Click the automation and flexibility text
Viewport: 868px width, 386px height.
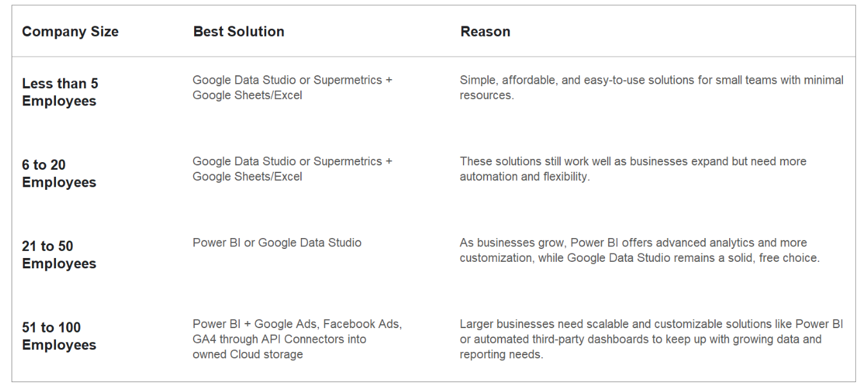[525, 176]
